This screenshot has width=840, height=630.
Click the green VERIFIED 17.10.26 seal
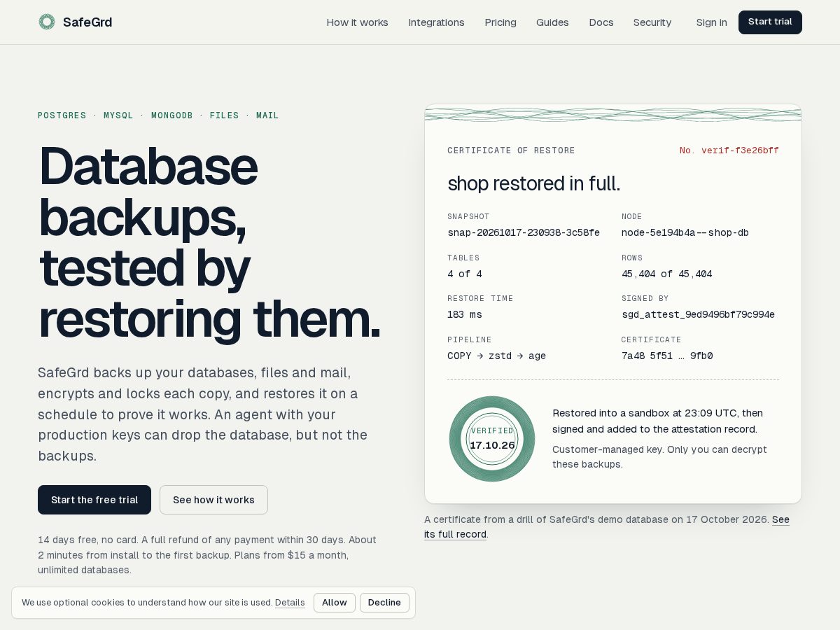coord(492,439)
